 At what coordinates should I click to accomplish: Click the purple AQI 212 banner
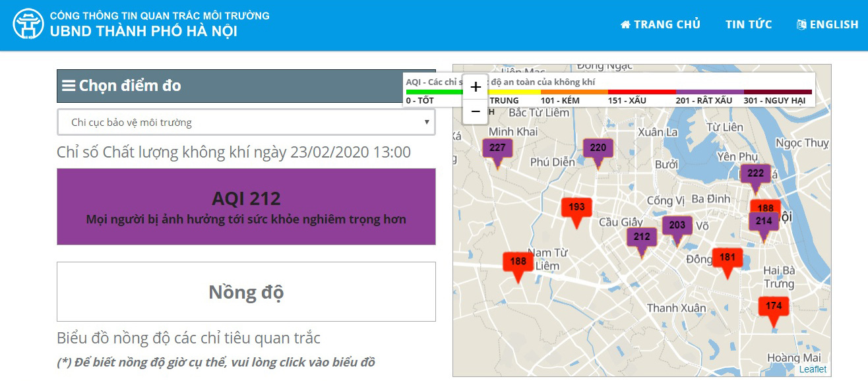[x=246, y=206]
